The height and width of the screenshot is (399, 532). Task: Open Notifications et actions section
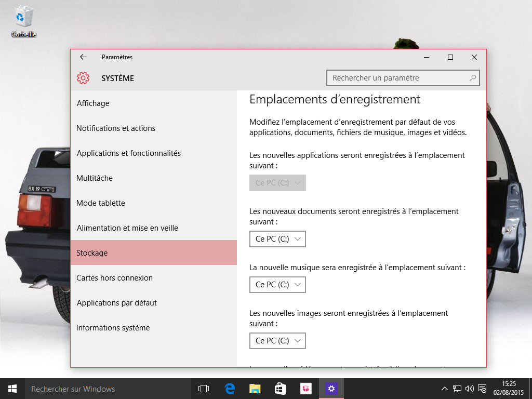(x=116, y=128)
